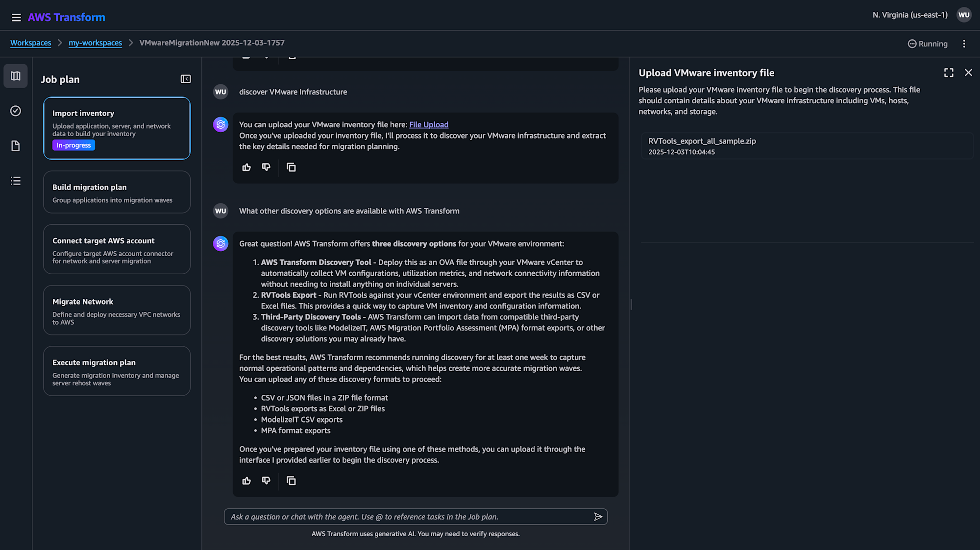
Task: Thumbs up the discovery options response
Action: (x=246, y=481)
